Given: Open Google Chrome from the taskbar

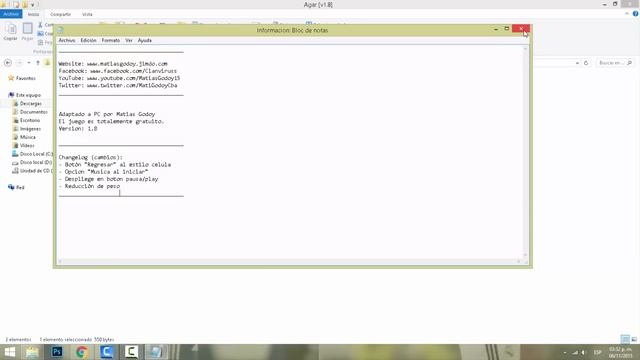Looking at the screenshot, I should [82, 352].
